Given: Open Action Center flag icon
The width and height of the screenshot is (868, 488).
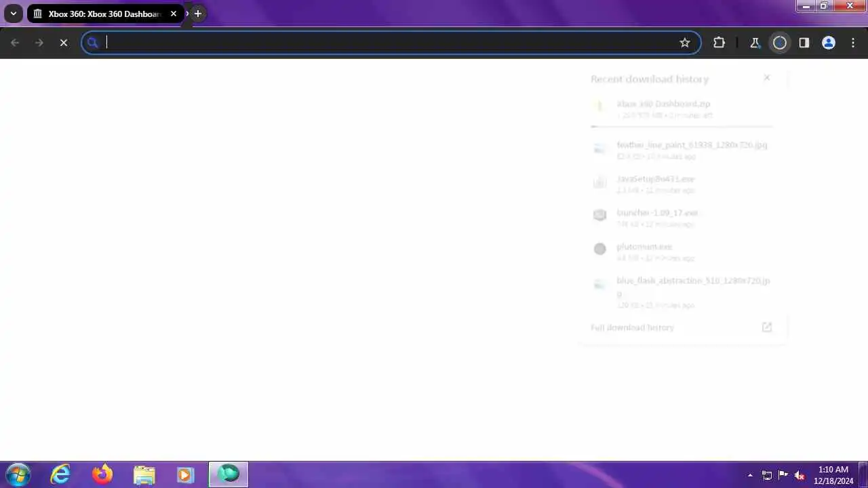Looking at the screenshot, I should click(783, 475).
